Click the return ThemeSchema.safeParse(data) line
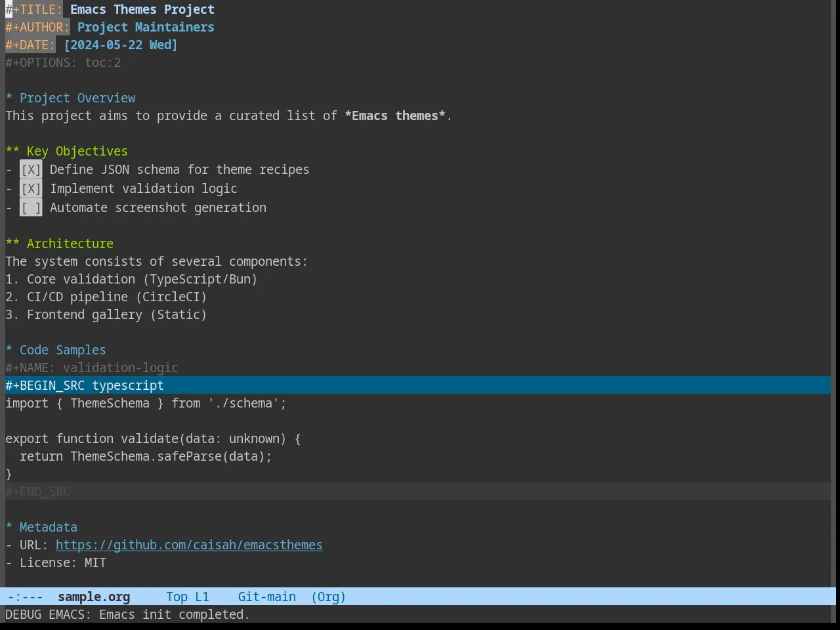Viewport: 840px width, 630px height. (146, 456)
